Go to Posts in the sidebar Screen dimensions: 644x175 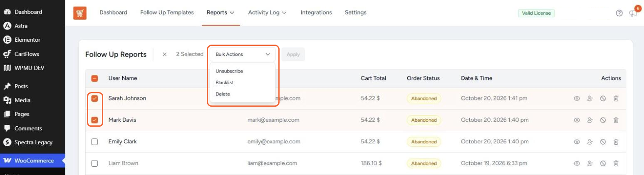click(x=21, y=86)
